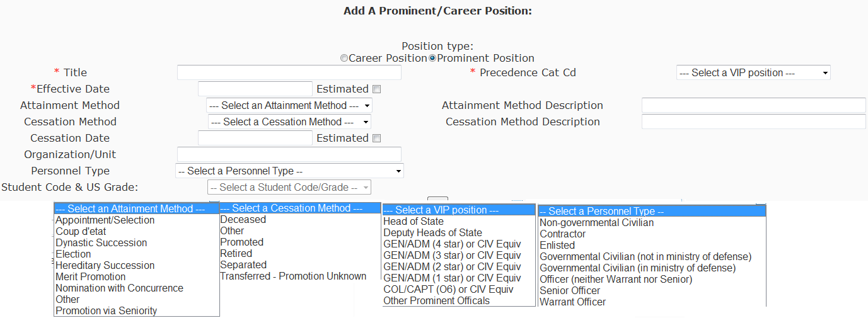Open the Cessation Method dropdown
The height and width of the screenshot is (318, 868).
289,122
